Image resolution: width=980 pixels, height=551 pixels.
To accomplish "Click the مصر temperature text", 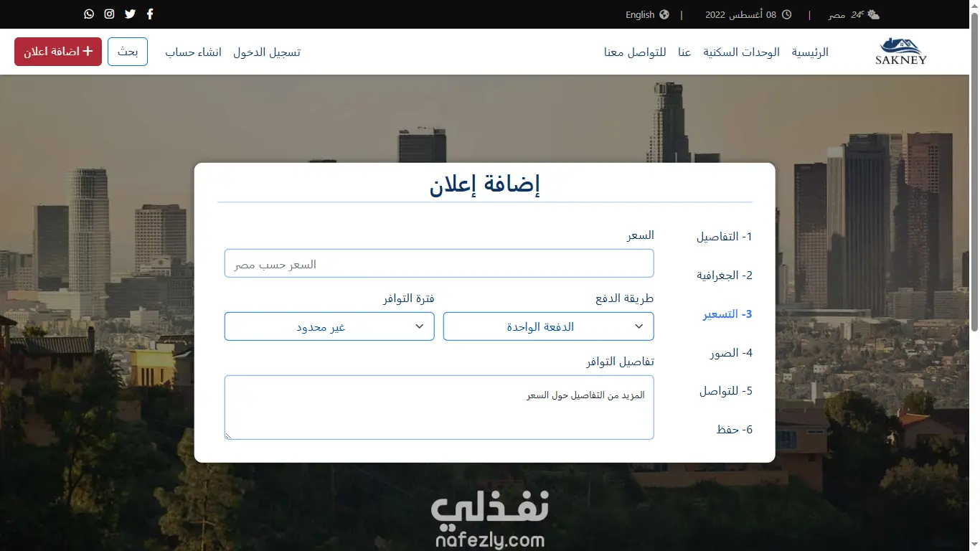I will point(846,14).
